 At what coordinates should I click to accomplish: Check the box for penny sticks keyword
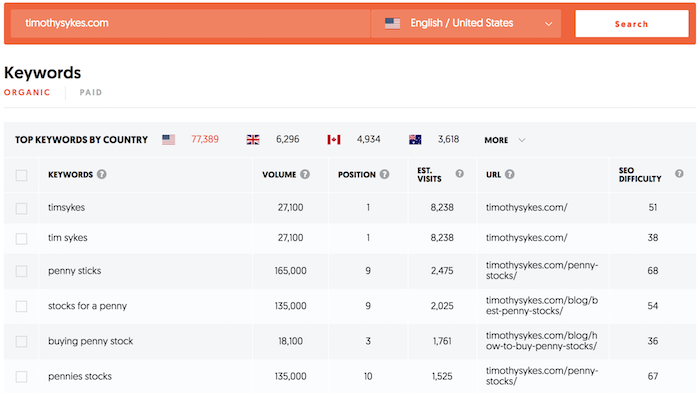point(21,271)
